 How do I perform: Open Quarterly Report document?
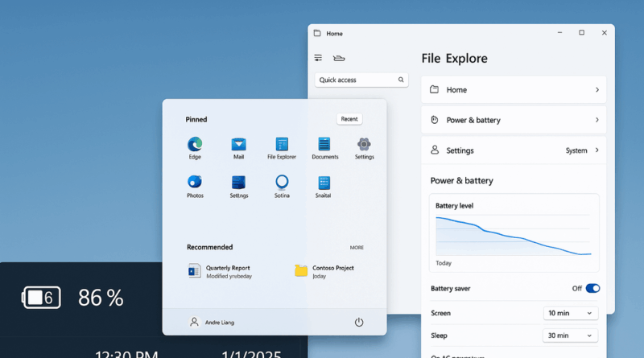(x=219, y=271)
